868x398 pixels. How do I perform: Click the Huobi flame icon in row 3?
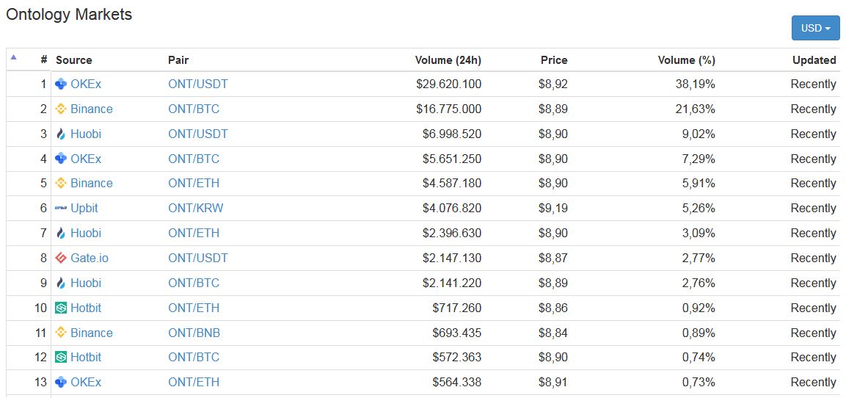62,134
